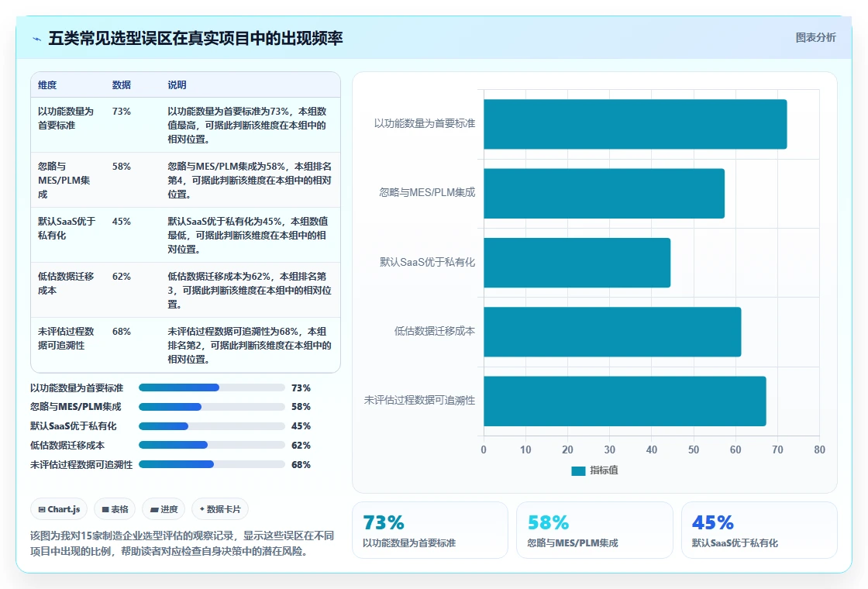The width and height of the screenshot is (868, 589).
Task: Select the 进度 tag chip
Action: 164,509
